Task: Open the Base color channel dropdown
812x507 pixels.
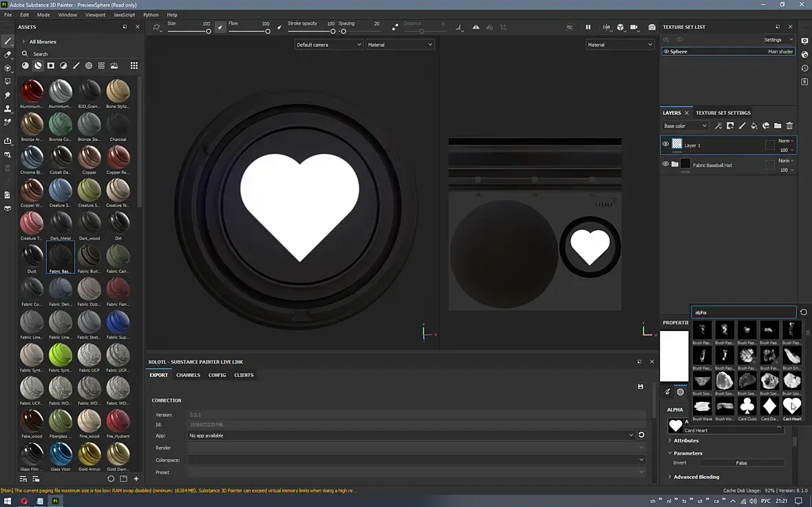Action: [x=685, y=126]
